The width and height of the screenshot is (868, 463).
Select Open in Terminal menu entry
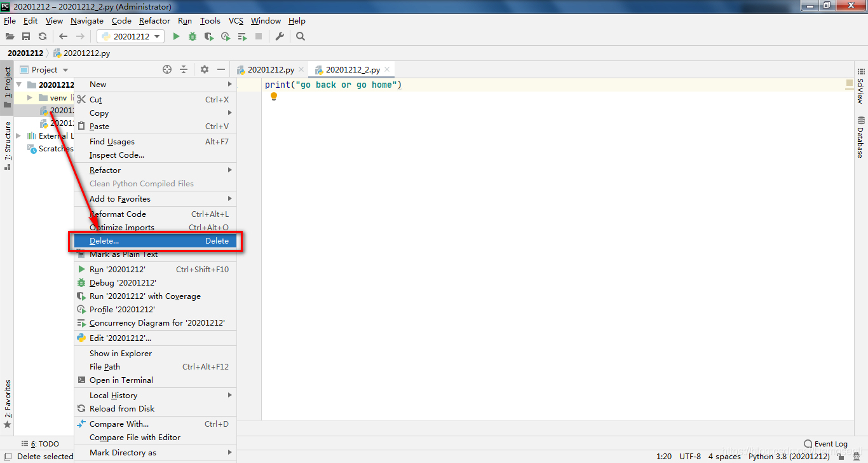(x=155, y=380)
